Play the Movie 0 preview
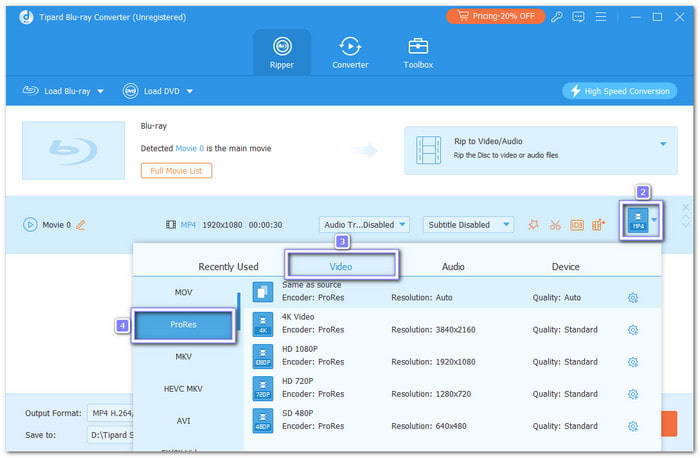This screenshot has width=700, height=458. click(29, 225)
